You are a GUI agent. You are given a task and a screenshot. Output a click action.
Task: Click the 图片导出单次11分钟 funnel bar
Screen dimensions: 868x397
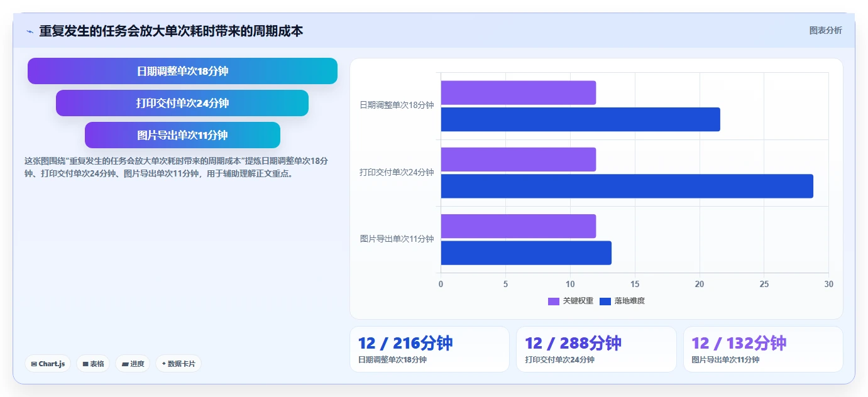pos(182,135)
